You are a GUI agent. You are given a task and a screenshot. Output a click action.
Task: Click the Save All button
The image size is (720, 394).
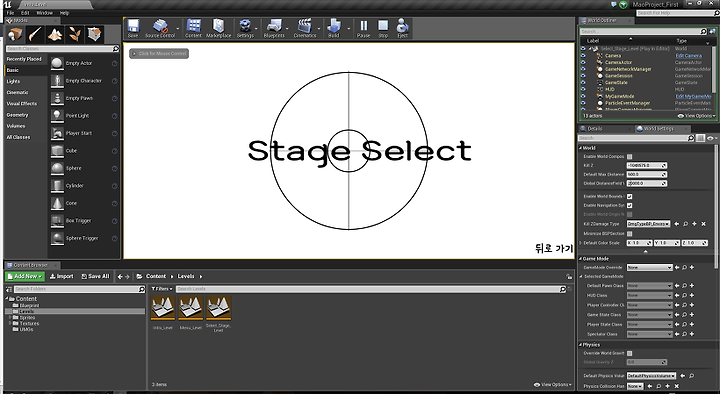tap(96, 276)
